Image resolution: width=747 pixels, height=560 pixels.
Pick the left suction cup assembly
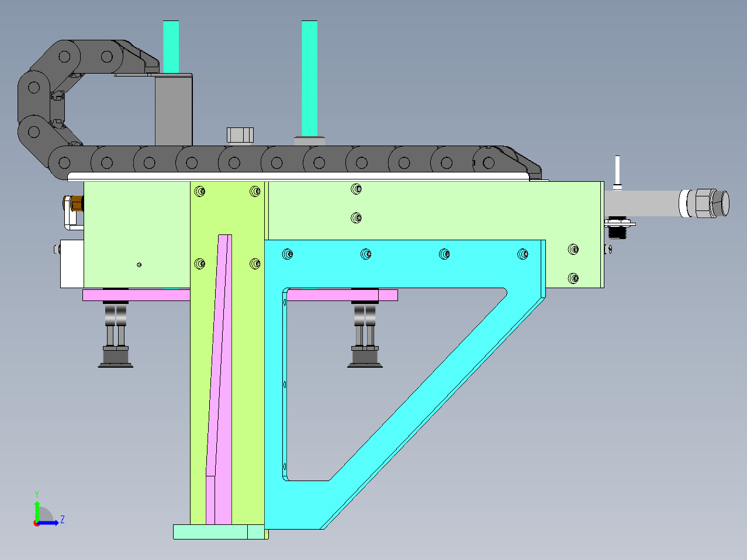[x=115, y=334]
